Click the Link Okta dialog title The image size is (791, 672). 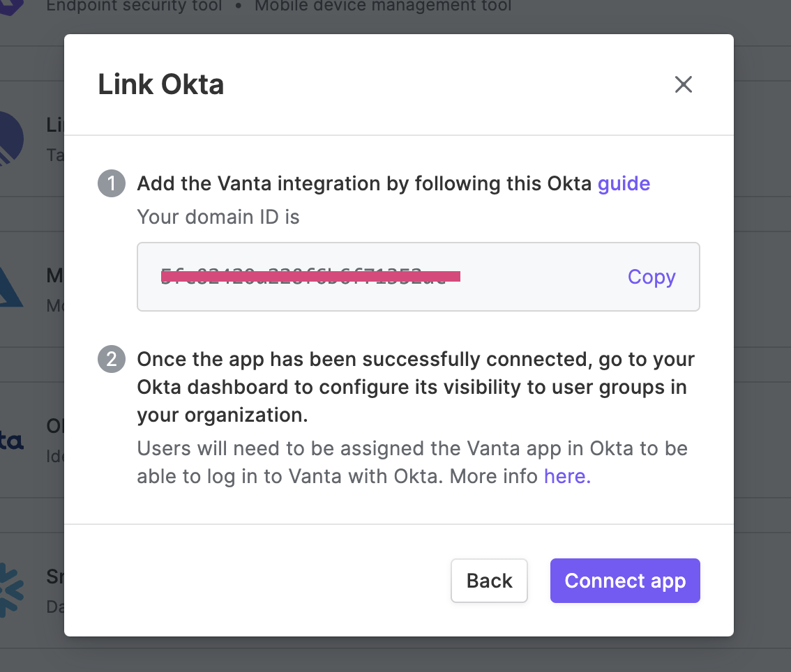161,84
